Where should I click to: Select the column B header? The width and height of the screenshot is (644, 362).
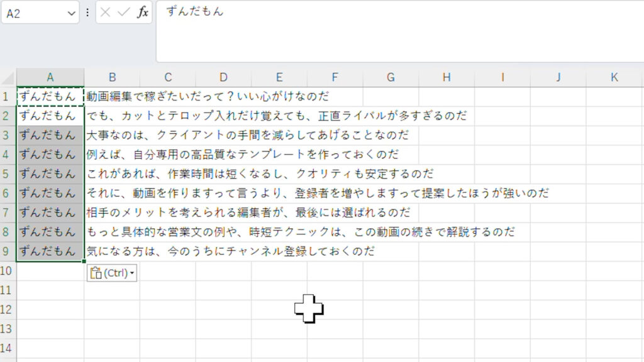click(112, 77)
